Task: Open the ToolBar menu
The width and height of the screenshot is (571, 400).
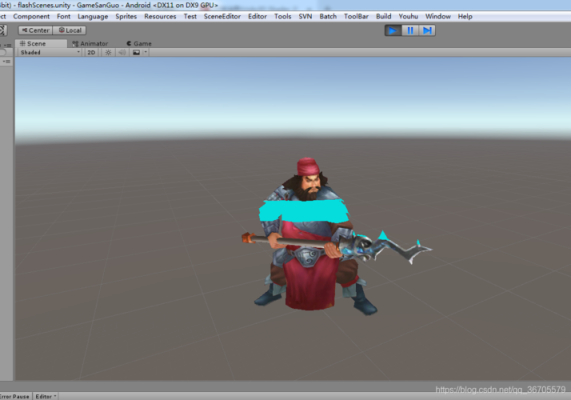Action: 356,16
